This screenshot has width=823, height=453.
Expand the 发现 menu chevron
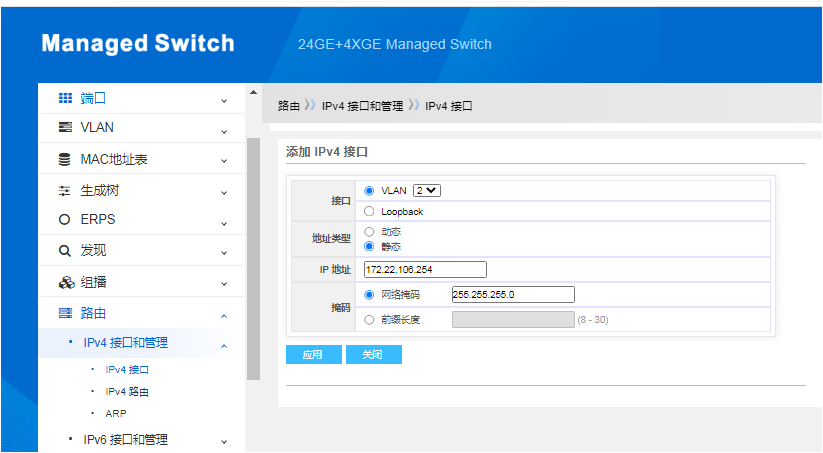point(224,252)
